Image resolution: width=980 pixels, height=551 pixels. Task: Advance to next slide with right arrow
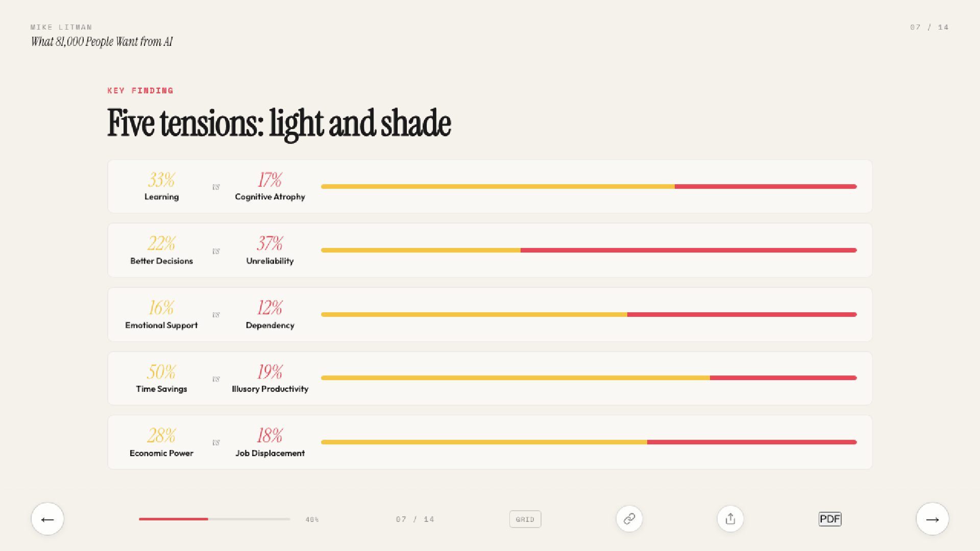[933, 519]
